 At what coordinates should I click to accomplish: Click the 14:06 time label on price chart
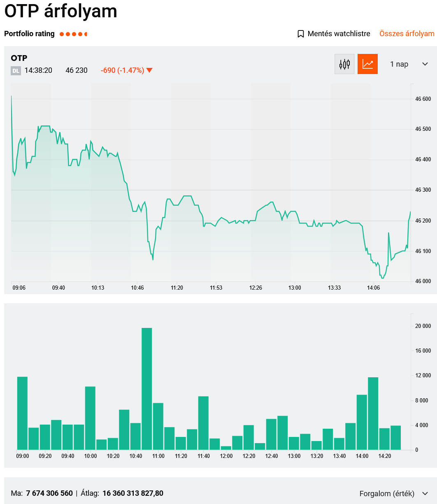[x=373, y=288]
